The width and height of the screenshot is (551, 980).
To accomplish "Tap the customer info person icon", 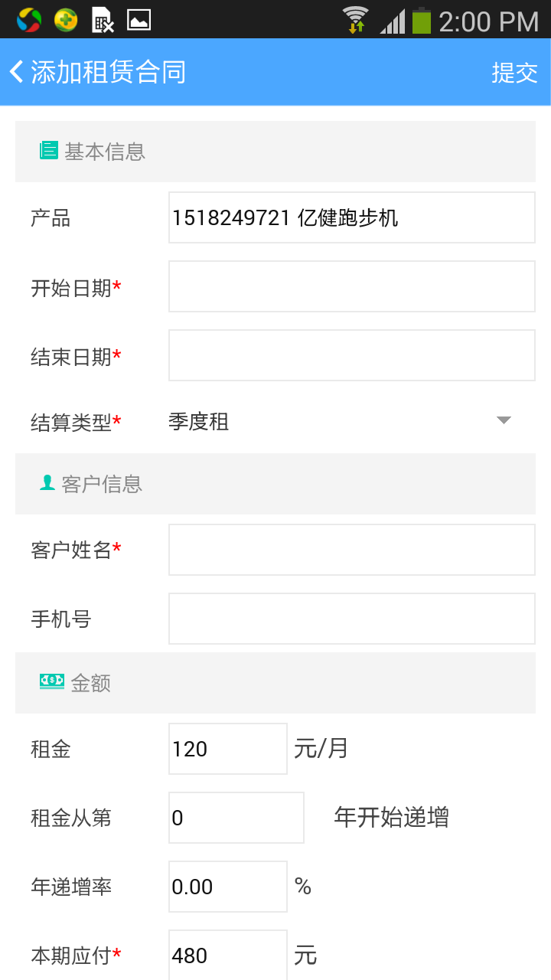I will click(47, 483).
